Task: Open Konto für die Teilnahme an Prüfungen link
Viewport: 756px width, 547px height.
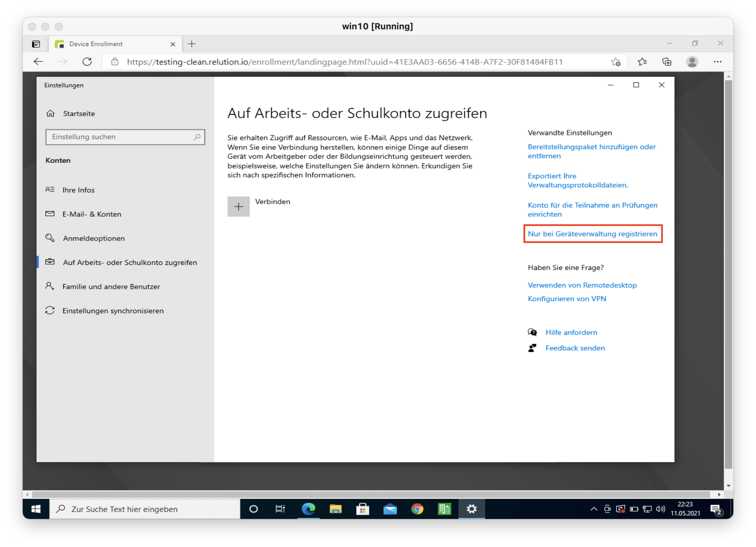Action: 592,209
